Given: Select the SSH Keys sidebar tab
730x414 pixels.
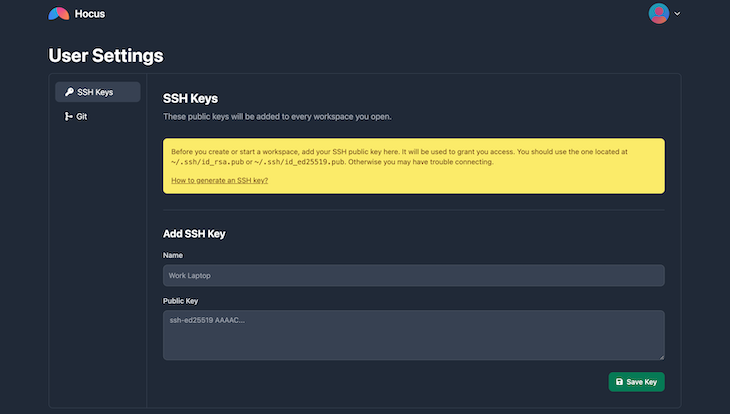Looking at the screenshot, I should 98,92.
